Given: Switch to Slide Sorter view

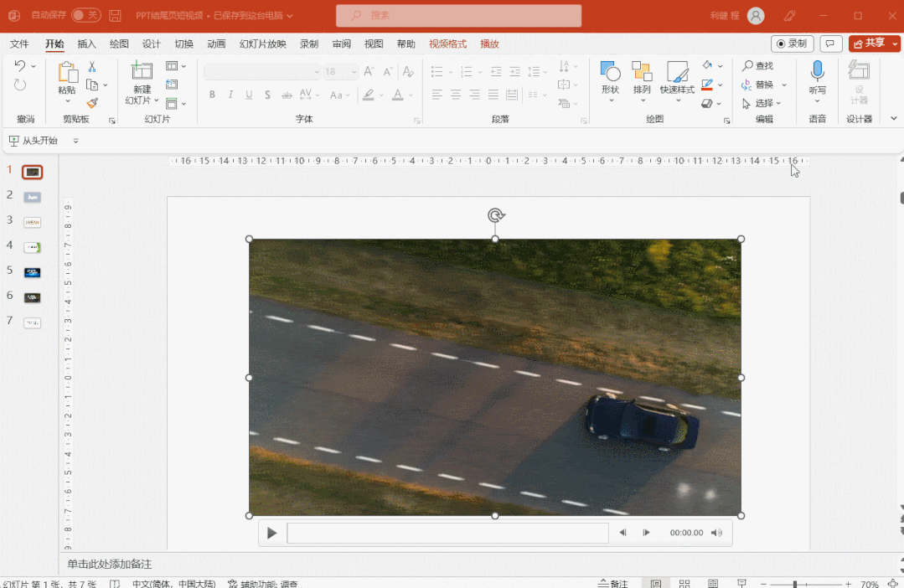Looking at the screenshot, I should pos(684,584).
